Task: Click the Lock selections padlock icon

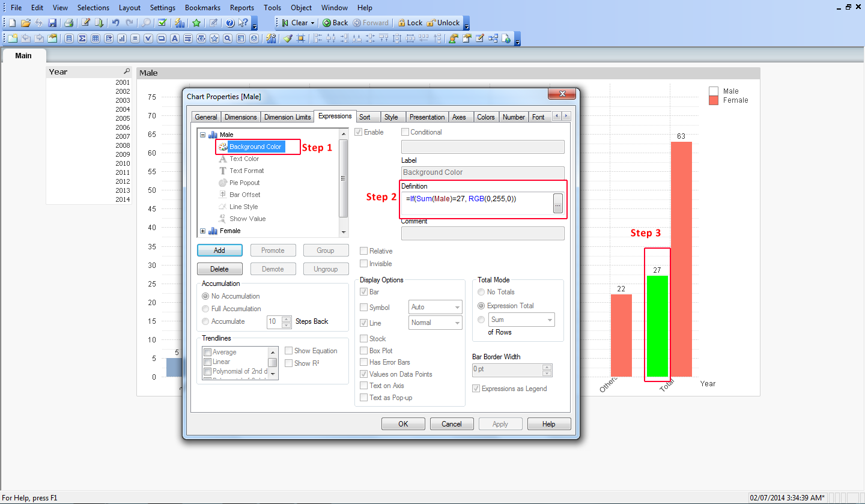Action: pyautogui.click(x=402, y=23)
